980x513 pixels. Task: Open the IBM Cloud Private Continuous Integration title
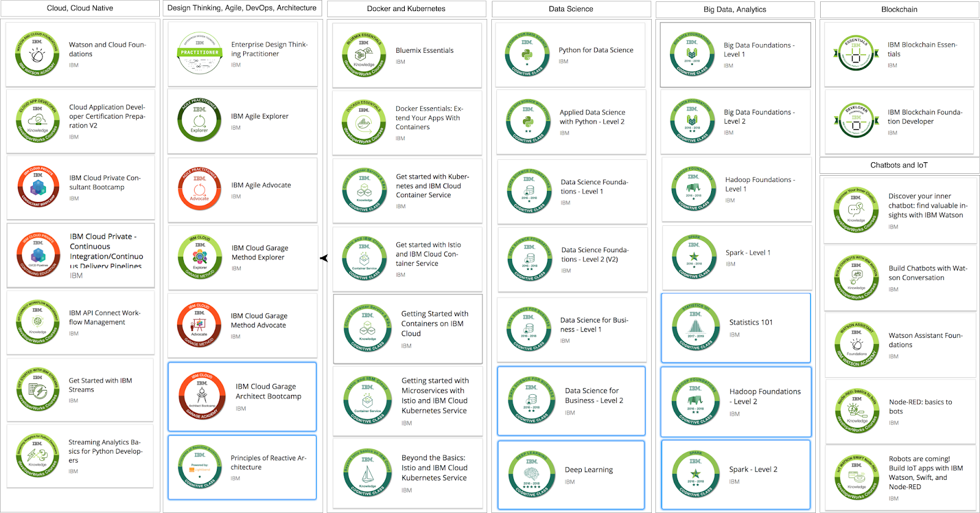107,251
